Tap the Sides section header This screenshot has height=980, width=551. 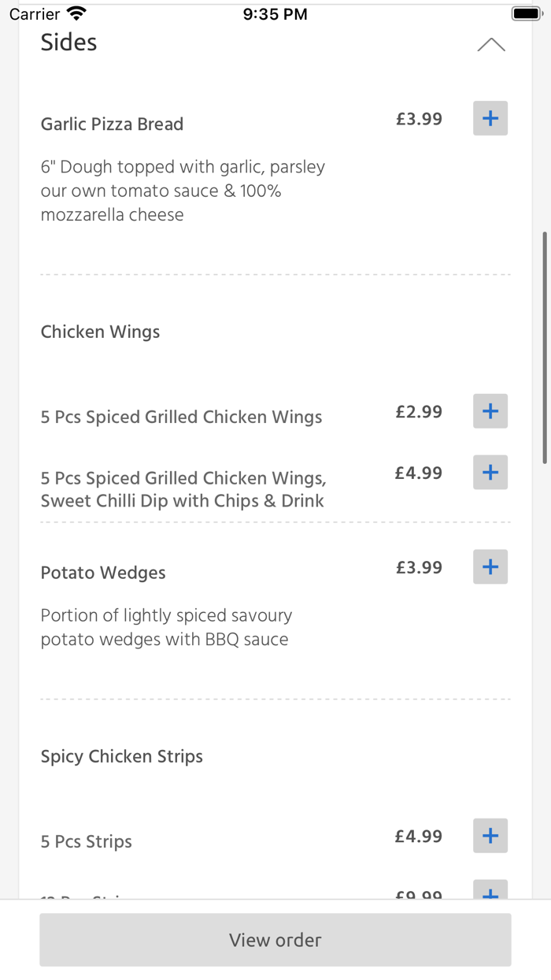(x=68, y=43)
